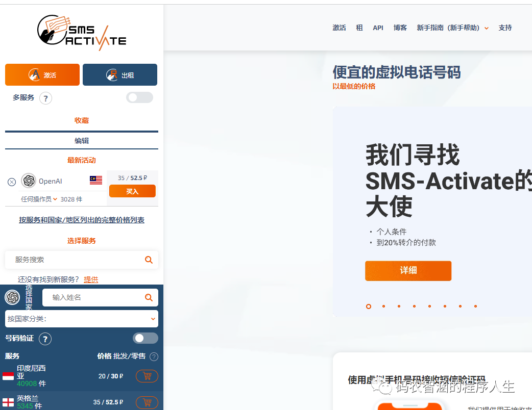Select the seventh carousel dot
Viewport: 532px width, 410px height.
(460, 306)
